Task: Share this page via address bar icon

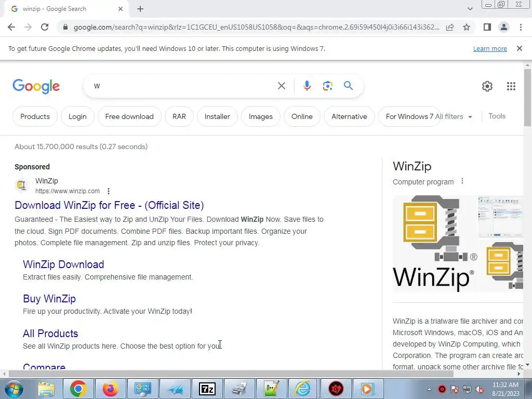Action: click(450, 27)
